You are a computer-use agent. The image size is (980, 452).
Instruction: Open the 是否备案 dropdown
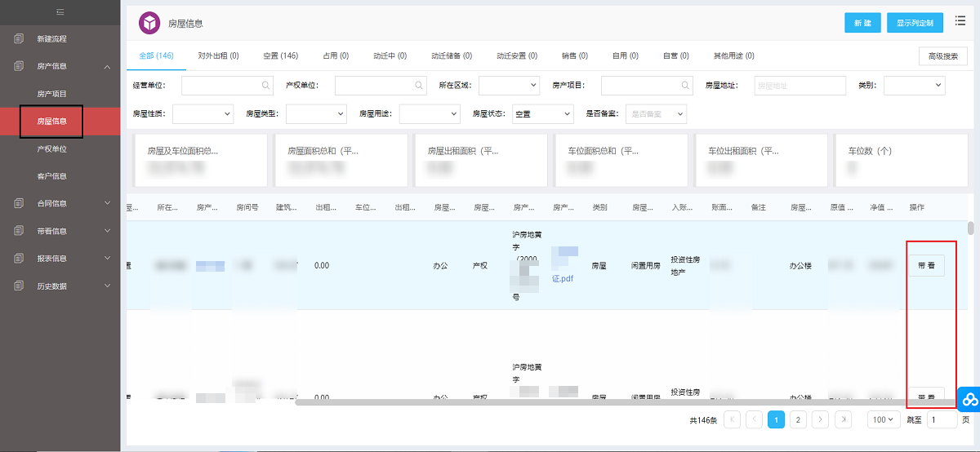(656, 114)
